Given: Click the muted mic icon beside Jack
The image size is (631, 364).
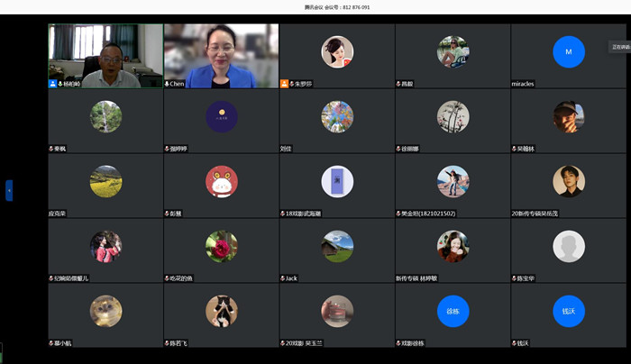Looking at the screenshot, I should (x=283, y=278).
